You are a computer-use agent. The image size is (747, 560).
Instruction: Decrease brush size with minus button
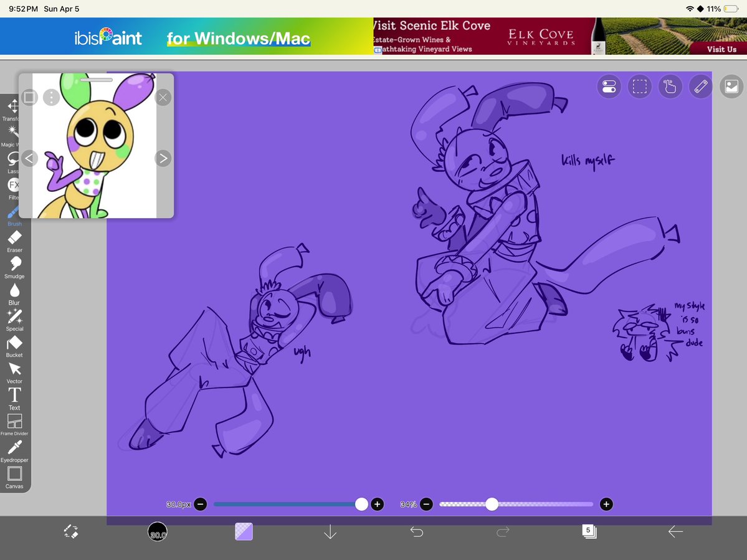point(201,504)
